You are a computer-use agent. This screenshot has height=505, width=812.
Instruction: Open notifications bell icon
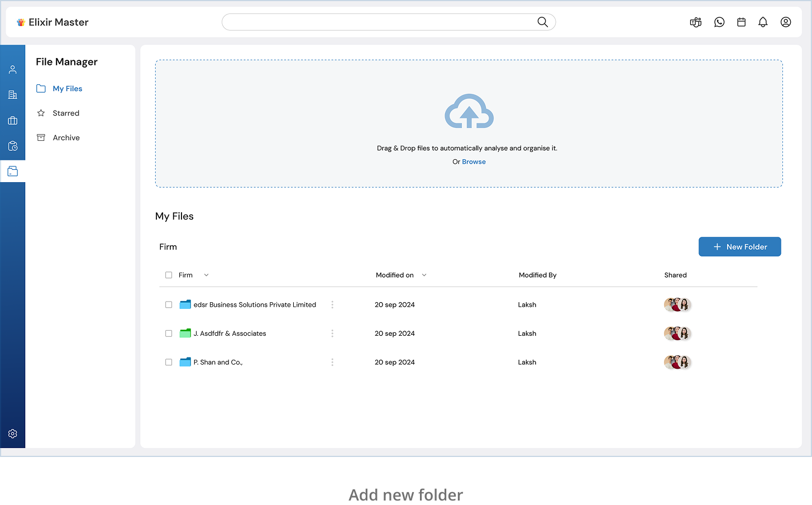[763, 22]
